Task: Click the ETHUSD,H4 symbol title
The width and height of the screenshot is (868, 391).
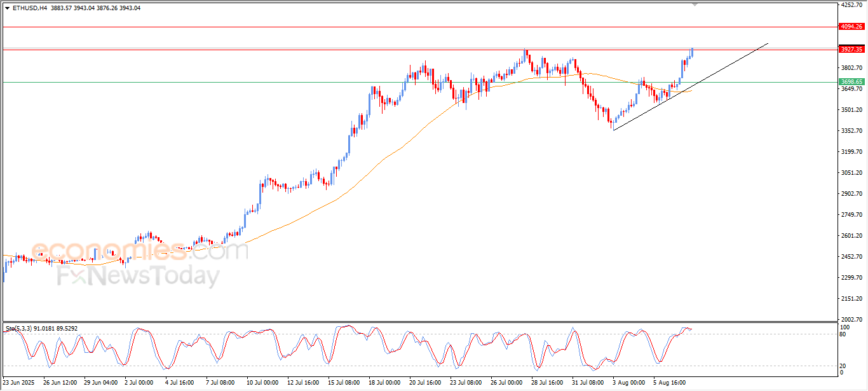Action: [30, 8]
